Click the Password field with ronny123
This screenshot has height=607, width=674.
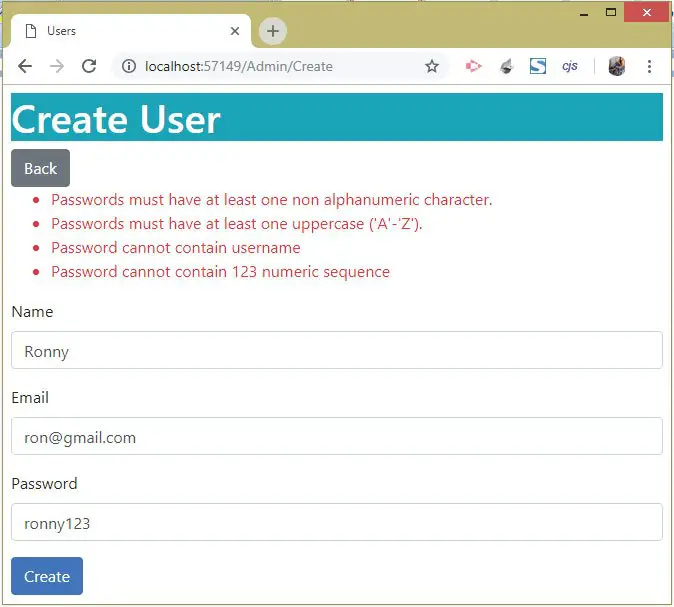[x=336, y=522]
